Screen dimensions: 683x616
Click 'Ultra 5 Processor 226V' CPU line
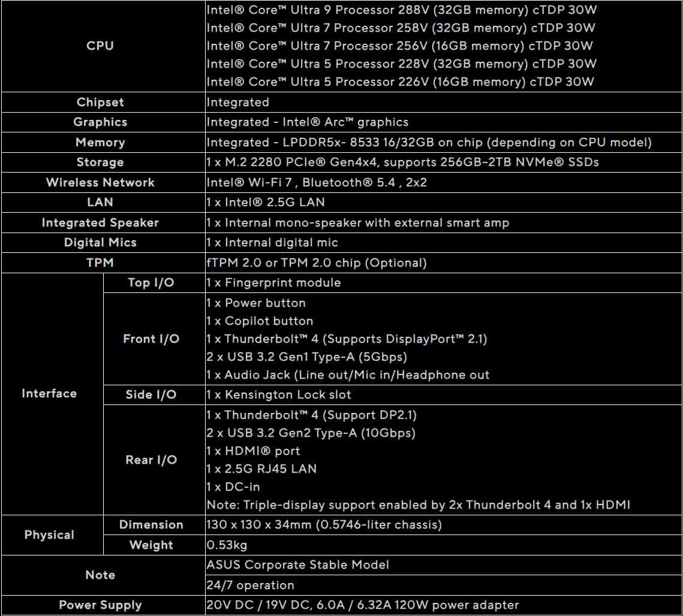click(400, 82)
